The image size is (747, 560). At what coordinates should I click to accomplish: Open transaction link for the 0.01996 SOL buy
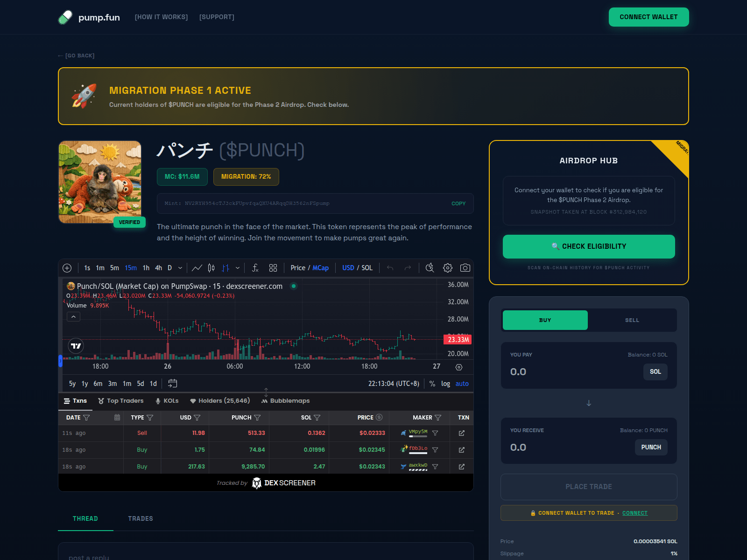462,450
